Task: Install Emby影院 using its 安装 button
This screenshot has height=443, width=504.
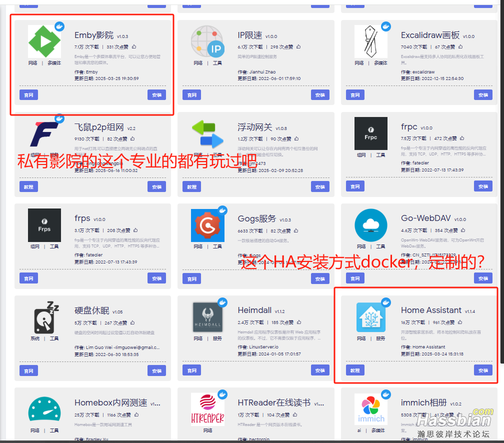Action: point(157,95)
